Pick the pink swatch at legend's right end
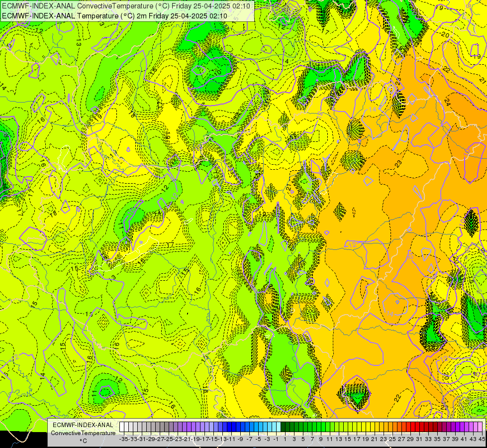The image size is (487, 448). point(480,427)
